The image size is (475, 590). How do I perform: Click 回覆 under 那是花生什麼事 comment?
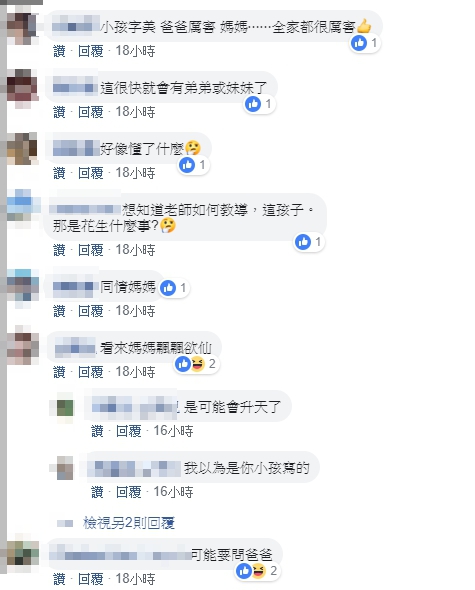click(x=90, y=250)
